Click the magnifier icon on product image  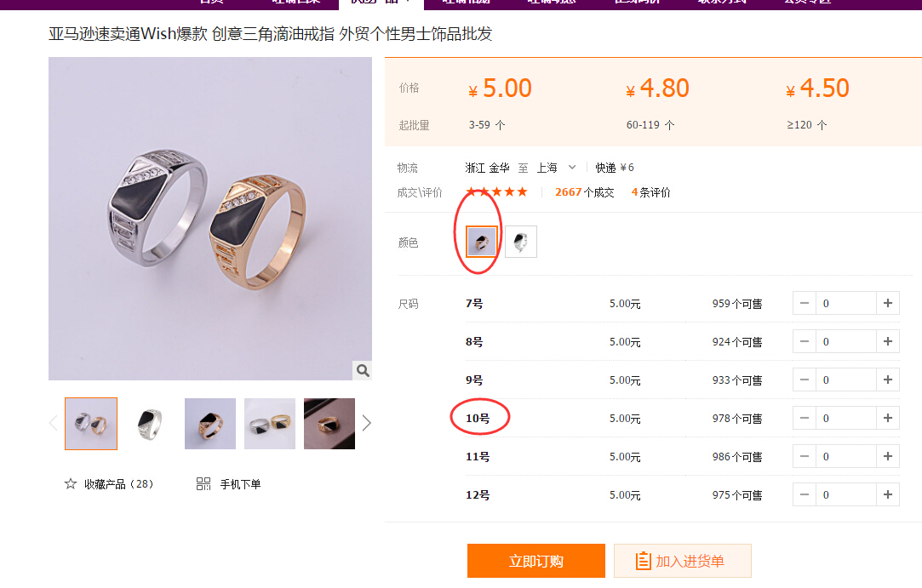point(363,370)
